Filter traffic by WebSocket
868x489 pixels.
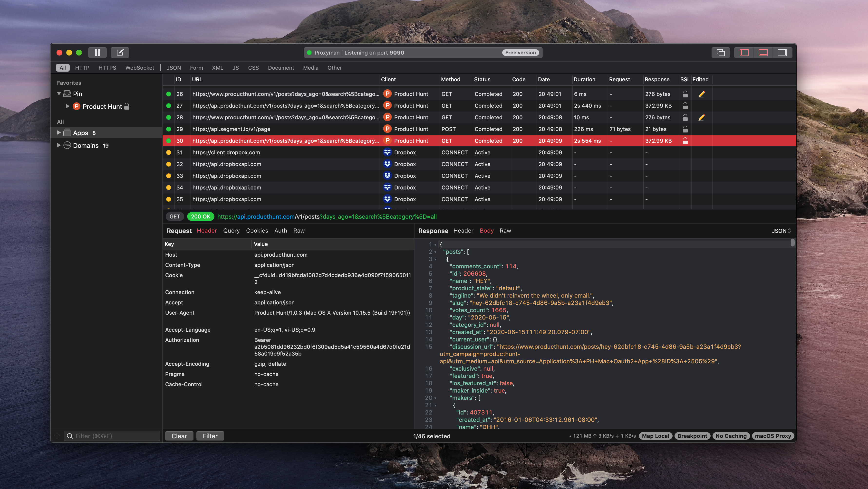139,68
